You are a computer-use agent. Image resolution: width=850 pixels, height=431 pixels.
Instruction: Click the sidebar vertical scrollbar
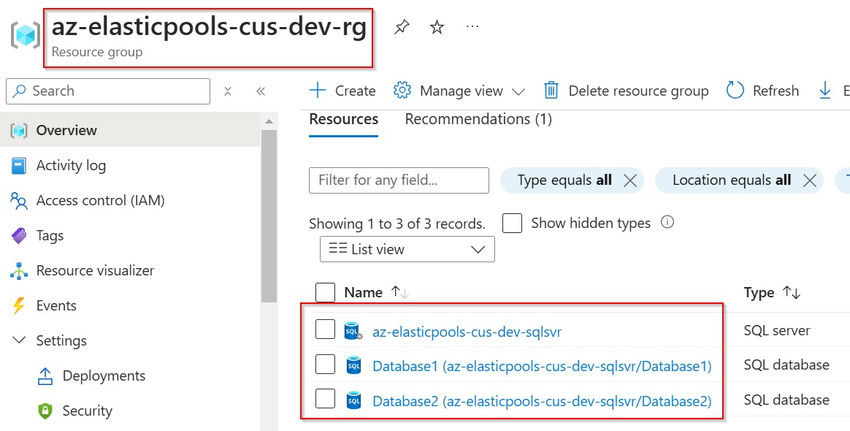[269, 217]
